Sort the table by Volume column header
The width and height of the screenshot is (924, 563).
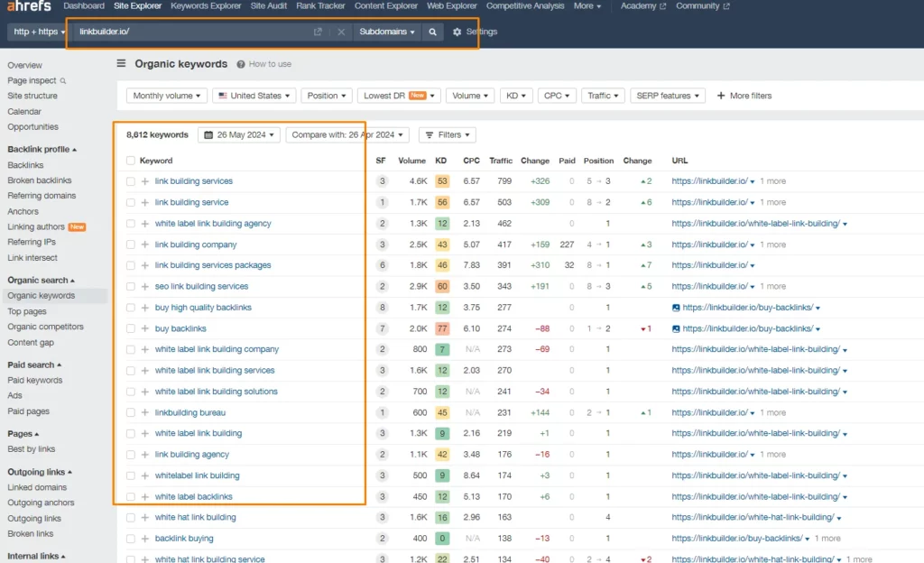coord(411,161)
